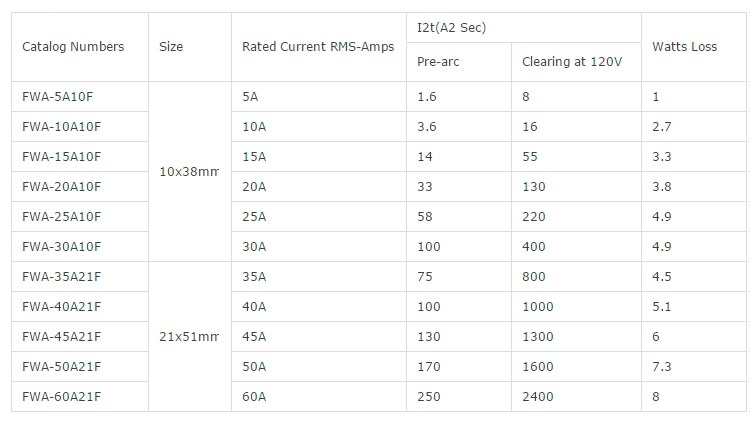
Task: Click the 21x51mm size cell
Action: pyautogui.click(x=189, y=337)
